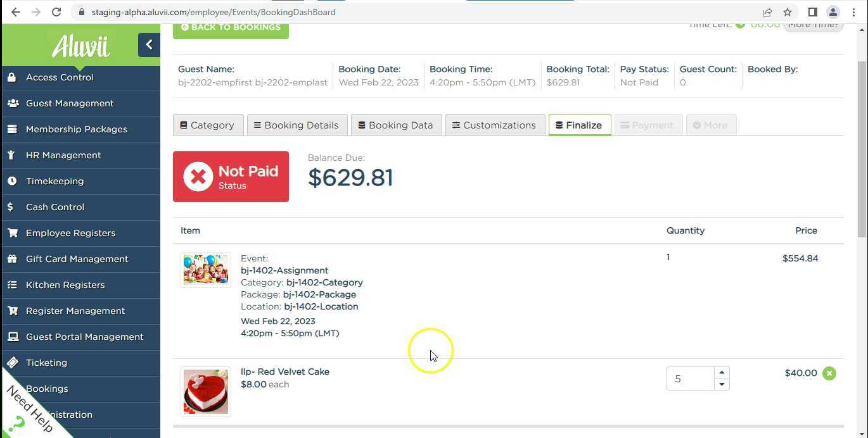Viewport: 868px width, 438px height.
Task: Open Cash Control via the dollar icon
Action: [13, 207]
